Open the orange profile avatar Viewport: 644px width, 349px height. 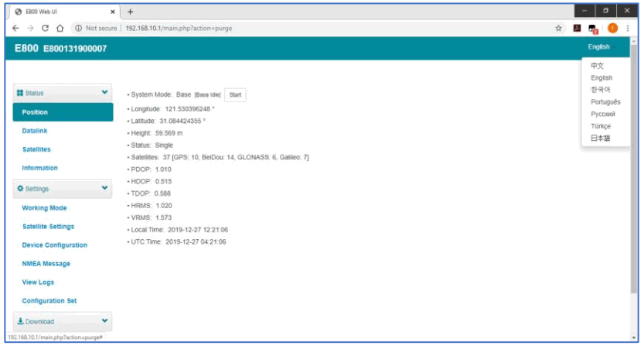point(612,28)
